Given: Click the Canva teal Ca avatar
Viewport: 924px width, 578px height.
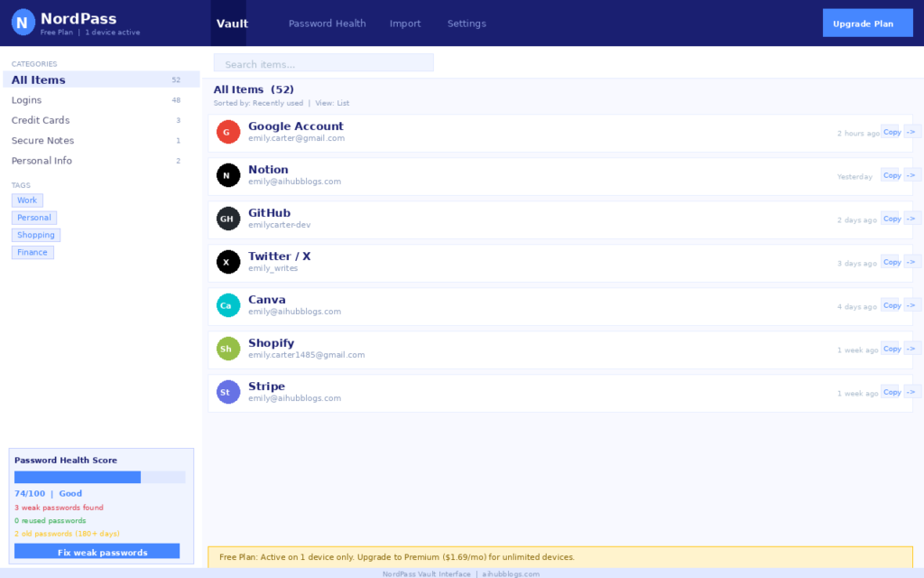Looking at the screenshot, I should coord(228,305).
